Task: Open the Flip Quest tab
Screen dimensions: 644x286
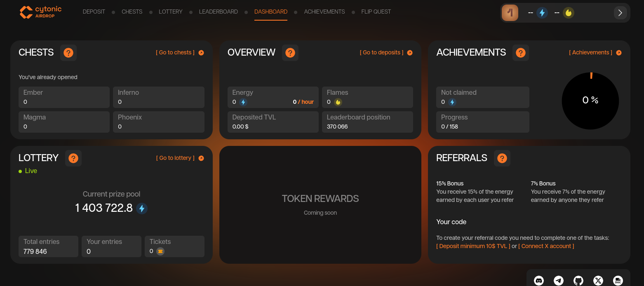Action: tap(376, 12)
